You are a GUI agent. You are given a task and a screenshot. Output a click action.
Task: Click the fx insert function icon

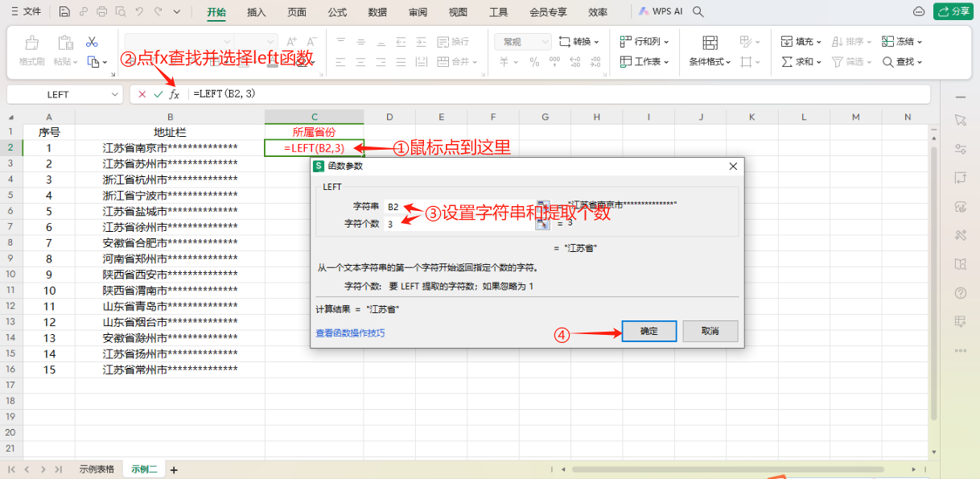coord(174,94)
